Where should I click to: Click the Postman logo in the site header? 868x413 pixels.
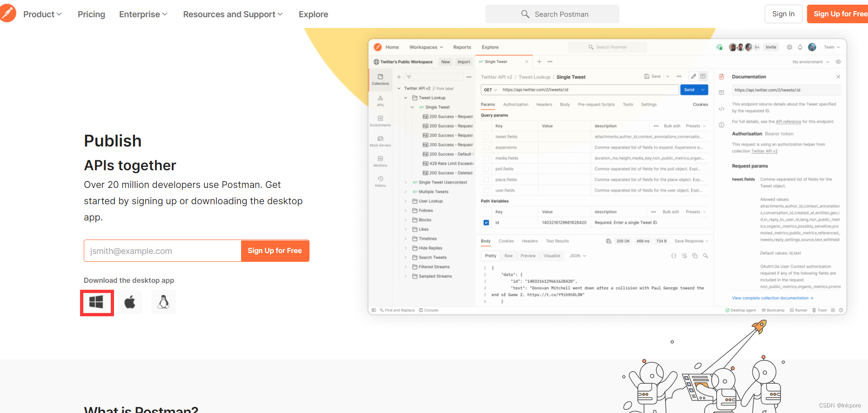point(7,13)
